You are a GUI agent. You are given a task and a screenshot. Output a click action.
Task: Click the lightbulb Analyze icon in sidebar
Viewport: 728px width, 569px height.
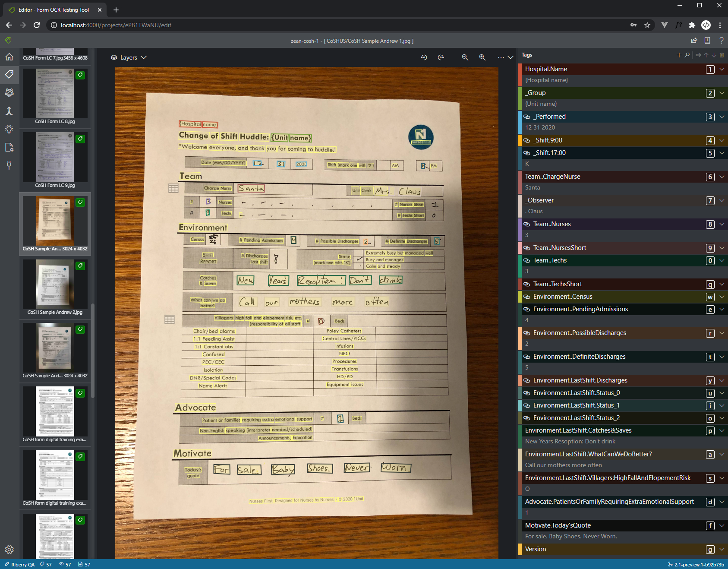[x=9, y=129]
